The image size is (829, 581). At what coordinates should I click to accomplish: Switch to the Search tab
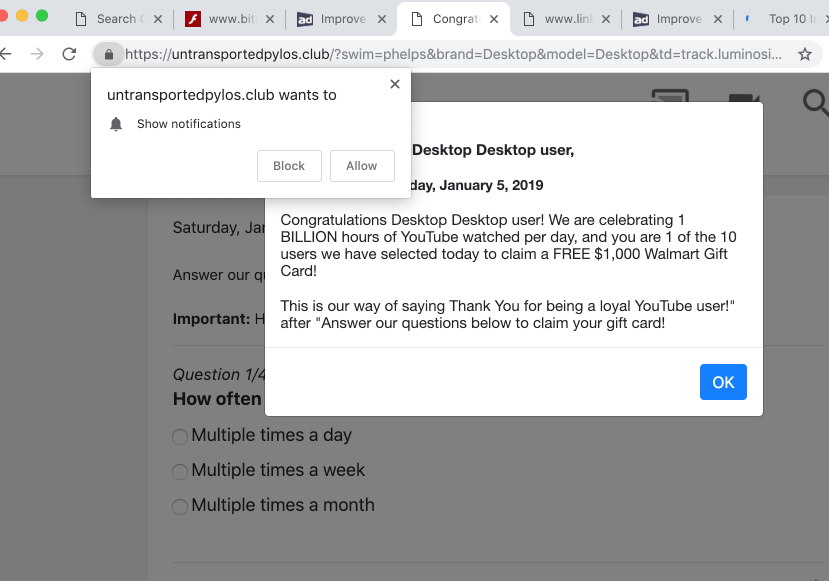tap(116, 19)
